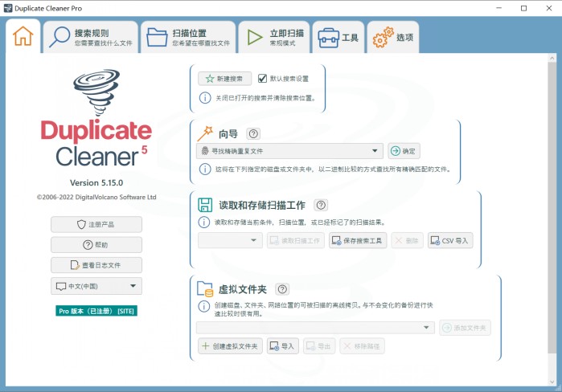Click the 删除 button

407,240
